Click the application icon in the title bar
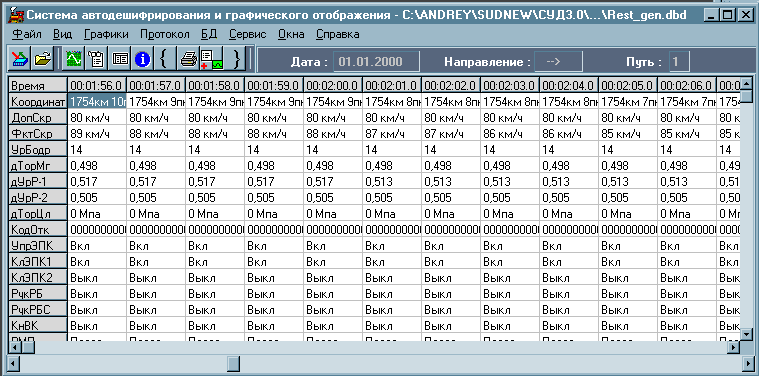The height and width of the screenshot is (376, 759). [16, 15]
